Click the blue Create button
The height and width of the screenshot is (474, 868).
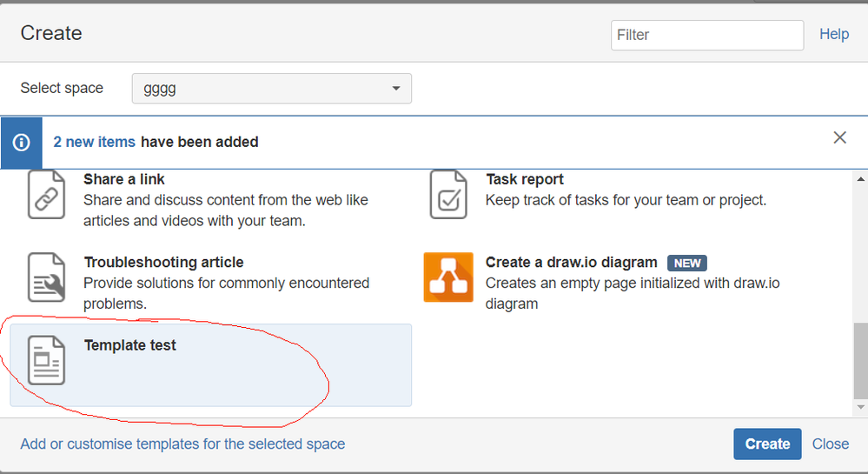coord(767,444)
